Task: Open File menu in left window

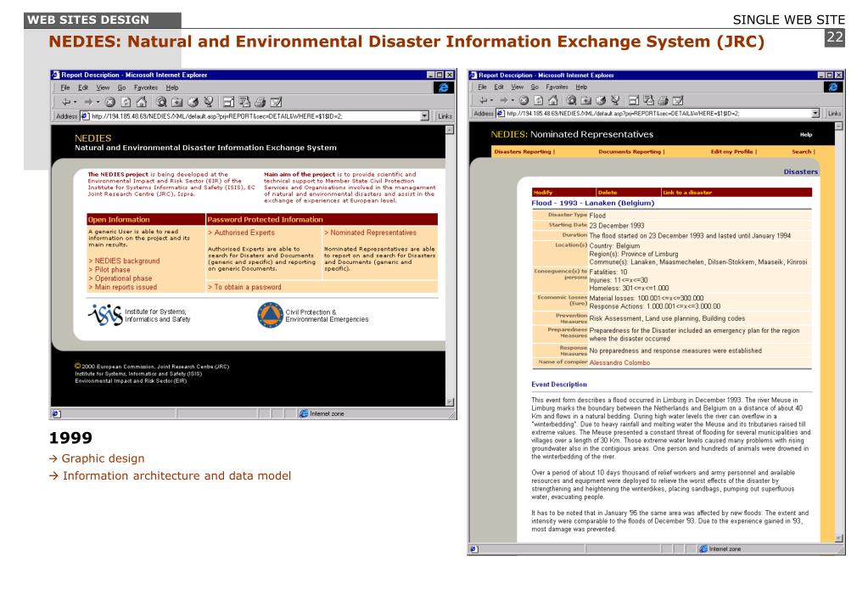Action: 64,87
